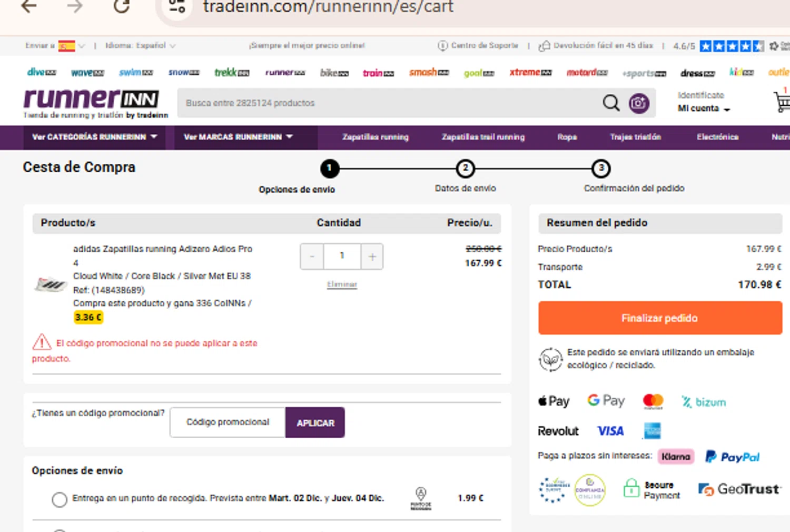Go to the goalinn store logo
The width and height of the screenshot is (790, 532).
pos(479,73)
